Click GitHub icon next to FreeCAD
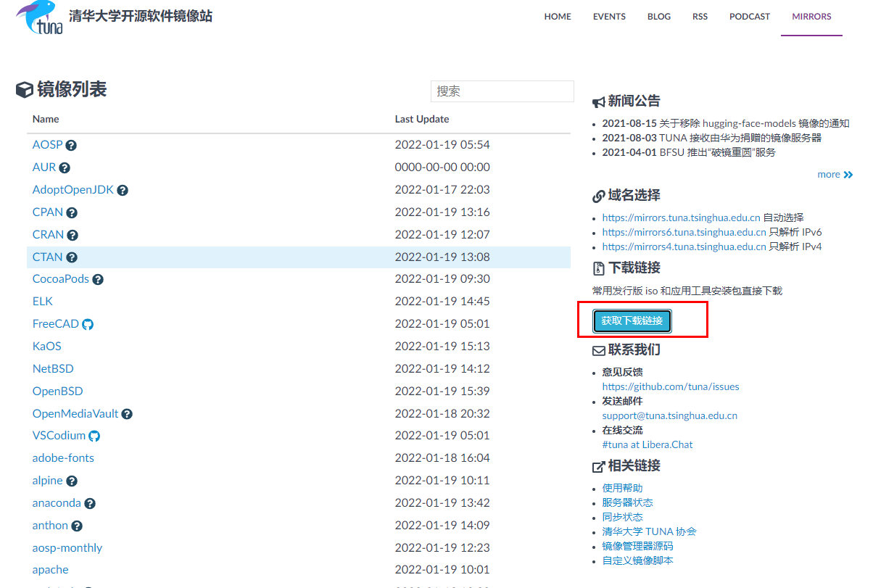 pos(88,324)
